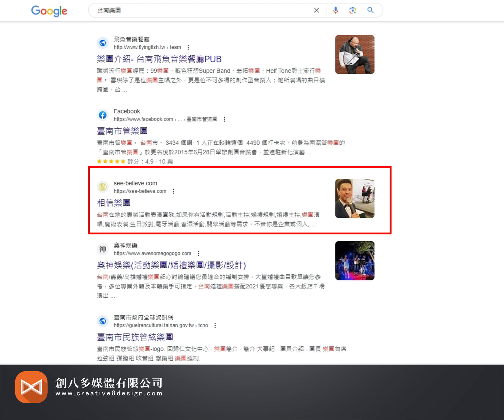Screen dimensions: 504x420
Task: Click the 奧神娛樂 site name
Action: 125,245
